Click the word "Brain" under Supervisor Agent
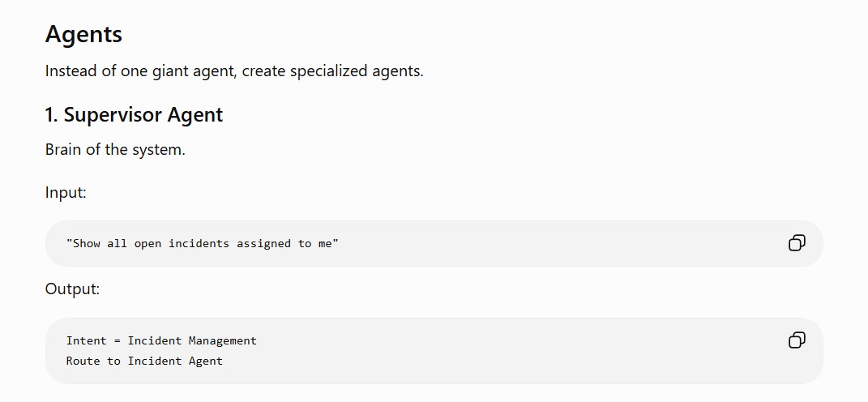Screen dimensions: 868x402 [x=63, y=149]
